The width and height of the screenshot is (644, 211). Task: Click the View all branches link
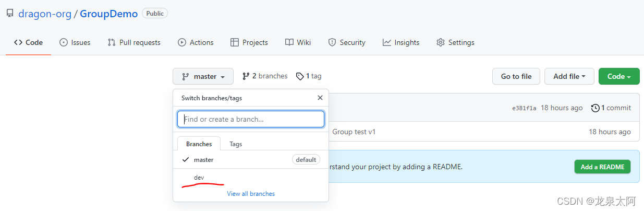click(x=251, y=194)
